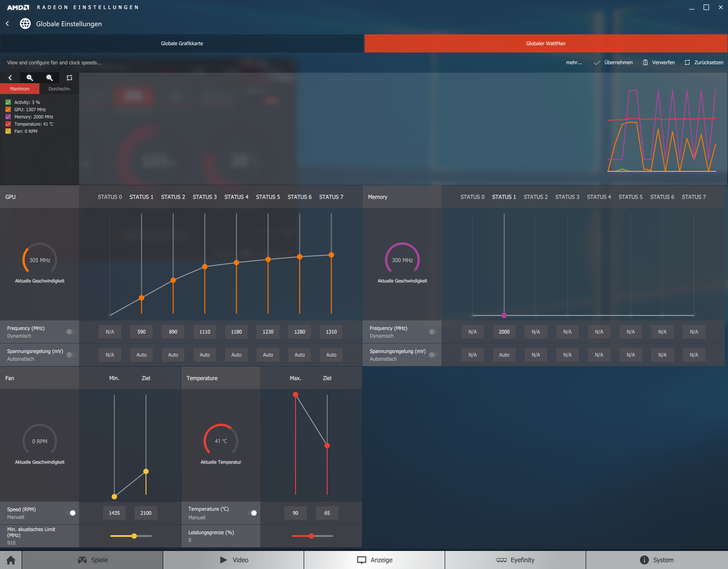Click Fan Ziel speed field 2100
The width and height of the screenshot is (728, 569).
(146, 513)
